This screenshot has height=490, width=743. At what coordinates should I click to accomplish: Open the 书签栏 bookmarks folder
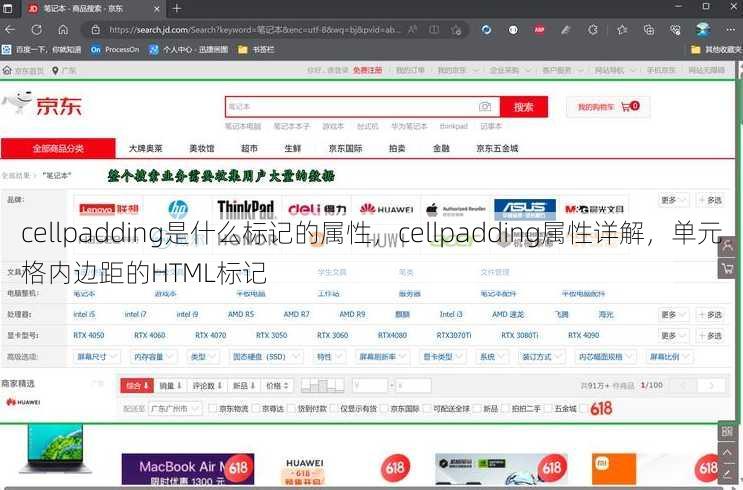tap(256, 49)
